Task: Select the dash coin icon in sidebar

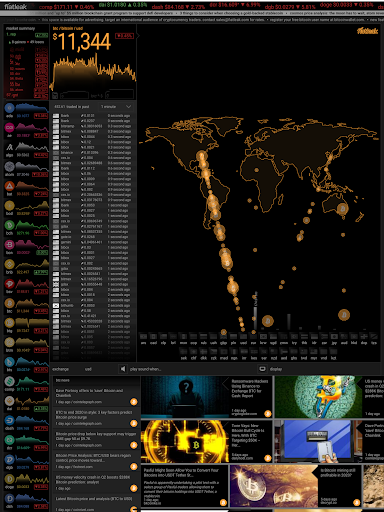Action: pos(9,421)
